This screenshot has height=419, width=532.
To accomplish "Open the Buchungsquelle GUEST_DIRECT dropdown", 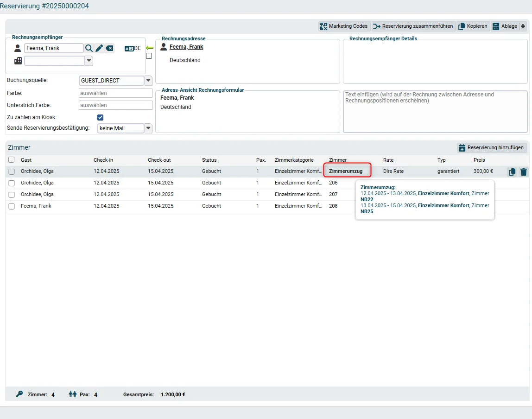I will (148, 80).
